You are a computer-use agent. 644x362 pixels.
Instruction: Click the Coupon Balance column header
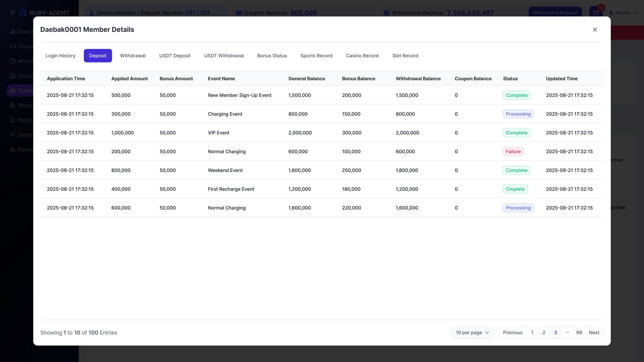click(x=473, y=78)
